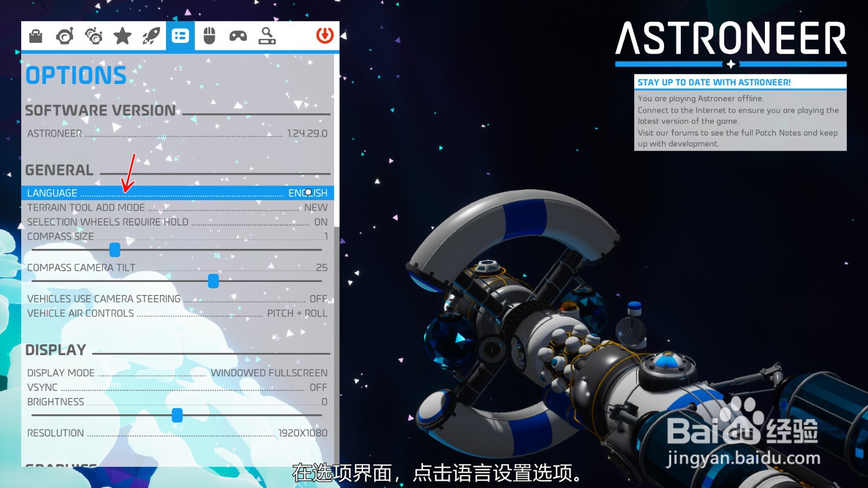Click the red quit power icon
The height and width of the screenshot is (488, 868).
(324, 36)
